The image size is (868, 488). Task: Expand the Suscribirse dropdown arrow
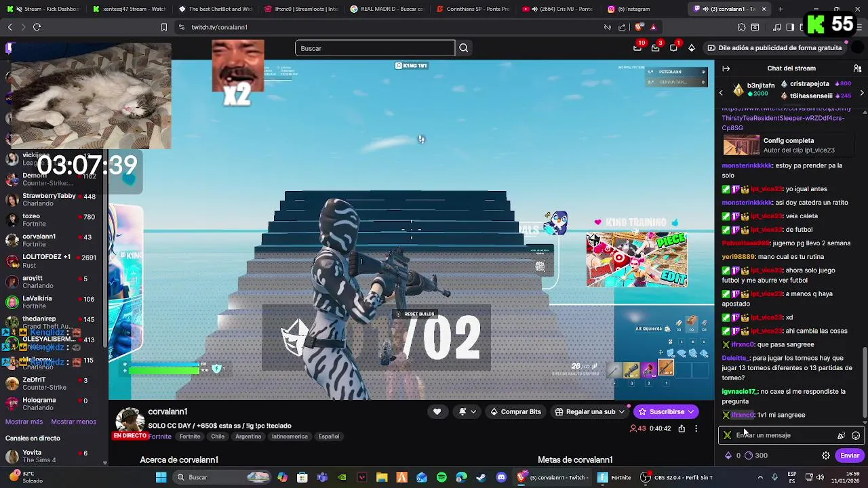click(690, 411)
